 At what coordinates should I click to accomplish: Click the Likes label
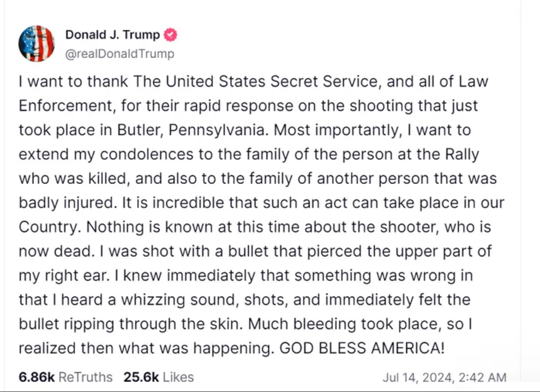pos(179,377)
